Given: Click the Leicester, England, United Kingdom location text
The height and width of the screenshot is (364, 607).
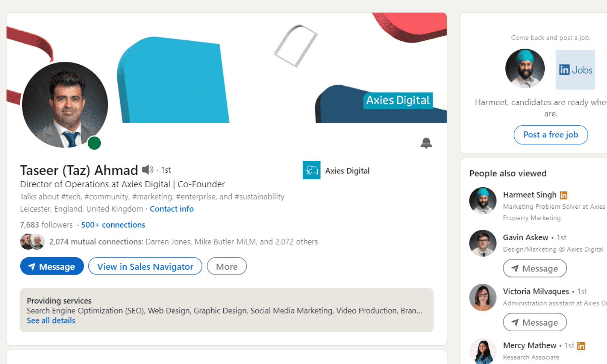Looking at the screenshot, I should [x=81, y=209].
